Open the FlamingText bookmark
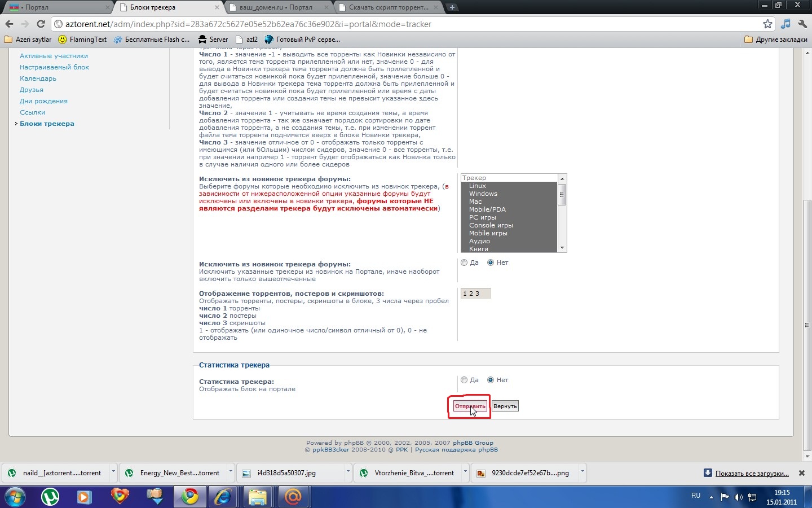Viewport: 812px width, 508px height. (x=82, y=40)
